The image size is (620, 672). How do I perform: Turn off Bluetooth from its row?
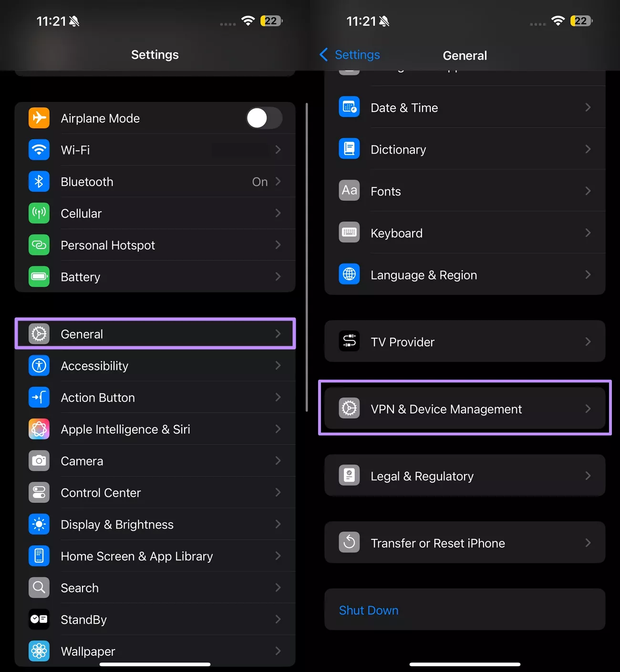pyautogui.click(x=143, y=181)
